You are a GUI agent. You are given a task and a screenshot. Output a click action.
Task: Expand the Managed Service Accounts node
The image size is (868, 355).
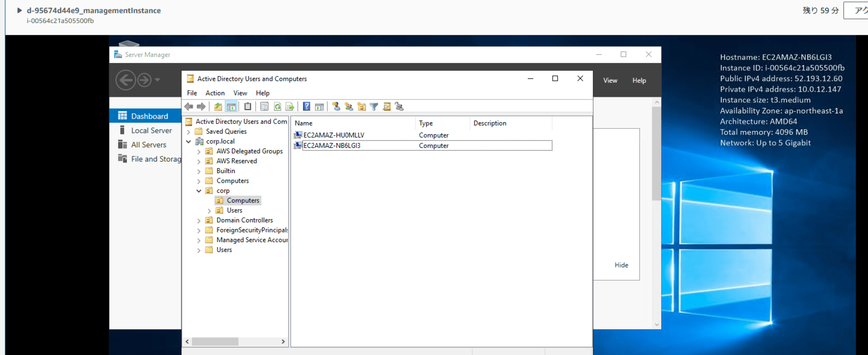pos(199,240)
